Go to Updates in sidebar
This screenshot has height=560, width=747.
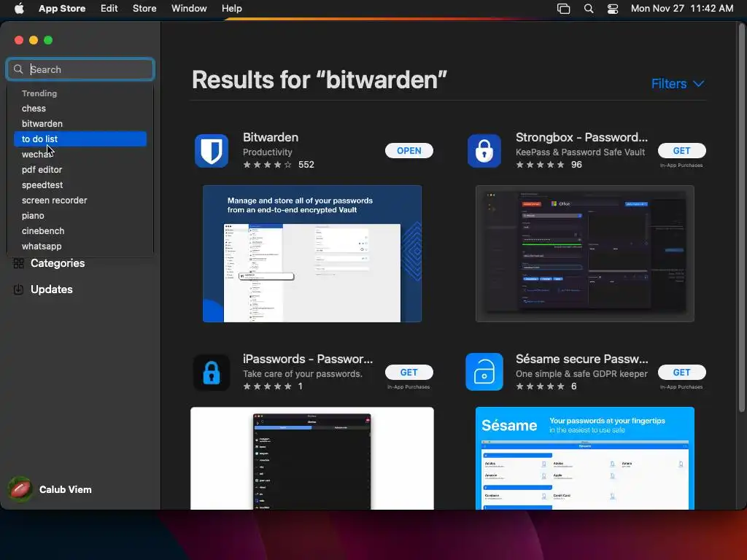click(52, 289)
